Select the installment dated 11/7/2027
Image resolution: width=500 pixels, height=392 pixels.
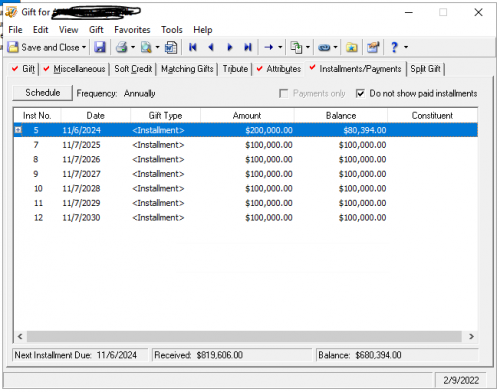[245, 174]
